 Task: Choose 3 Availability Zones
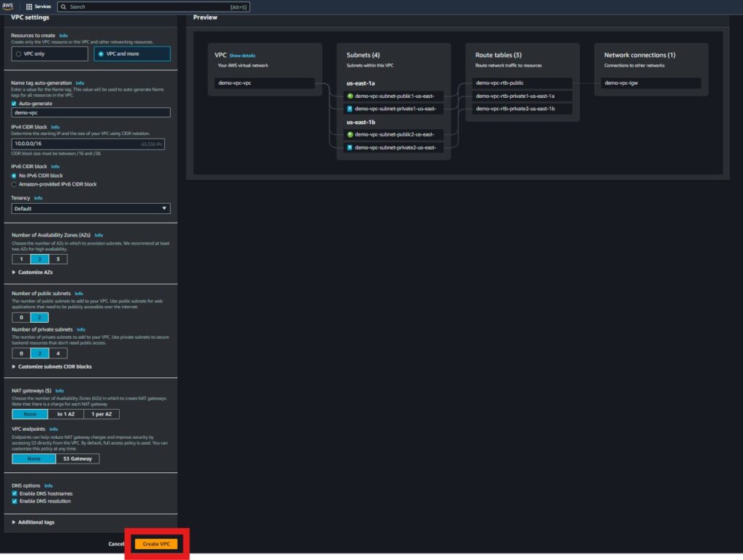pos(57,259)
